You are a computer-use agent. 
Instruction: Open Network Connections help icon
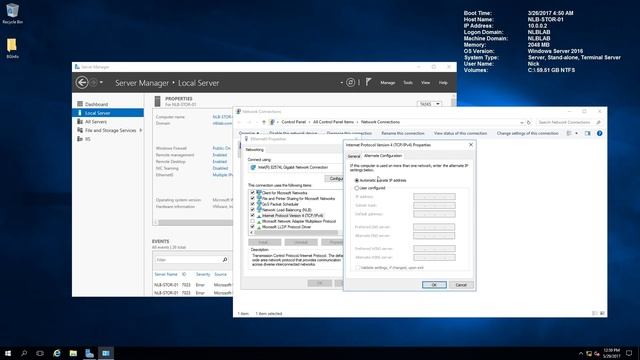tap(599, 133)
